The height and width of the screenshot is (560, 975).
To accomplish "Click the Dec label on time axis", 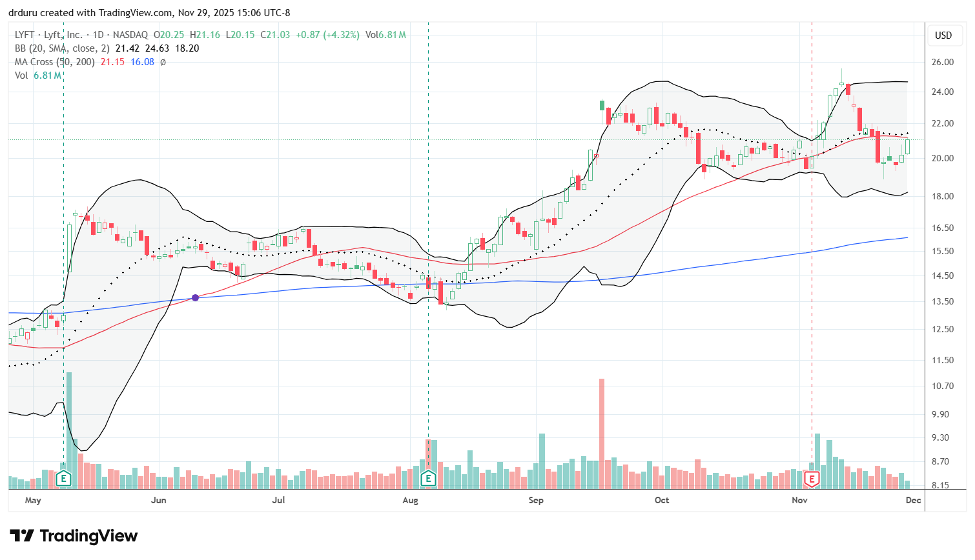I will click(913, 500).
